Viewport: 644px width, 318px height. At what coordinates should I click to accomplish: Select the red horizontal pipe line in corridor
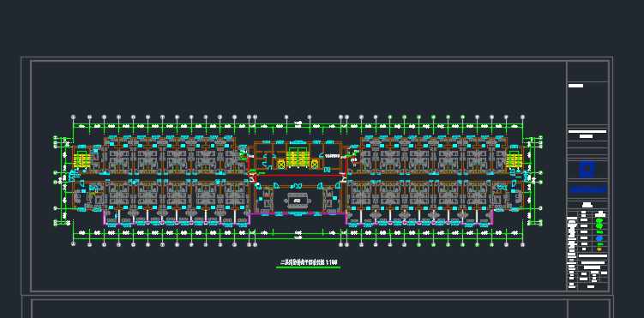coord(298,175)
